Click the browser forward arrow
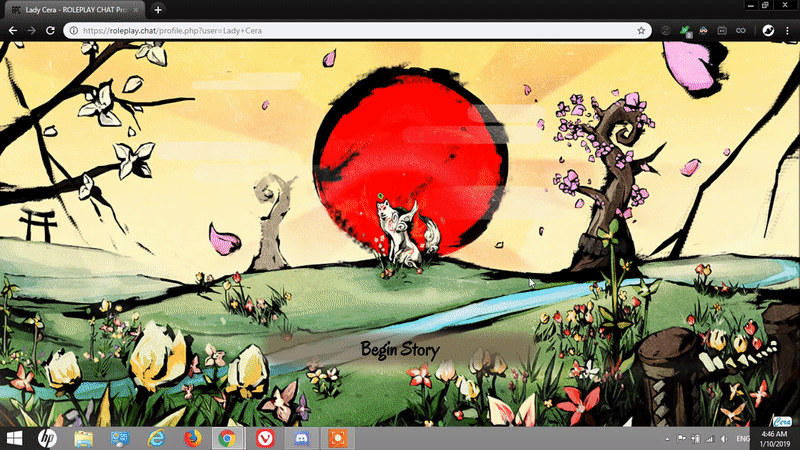Image resolution: width=800 pixels, height=450 pixels. click(x=32, y=31)
